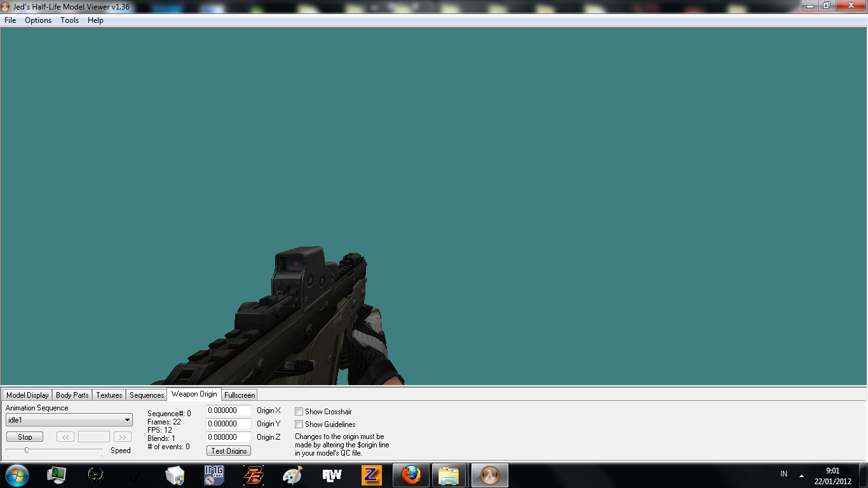Select the Half-Life Model Viewer taskbar button
Viewport: 868px width, 488px height.
490,475
